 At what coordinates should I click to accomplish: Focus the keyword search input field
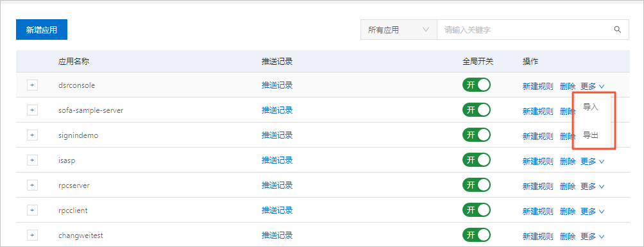tap(526, 30)
